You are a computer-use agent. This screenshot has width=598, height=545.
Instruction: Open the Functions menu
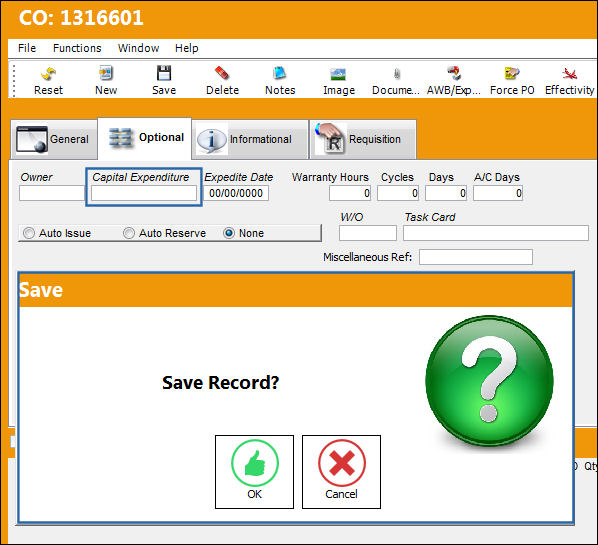pyautogui.click(x=77, y=48)
